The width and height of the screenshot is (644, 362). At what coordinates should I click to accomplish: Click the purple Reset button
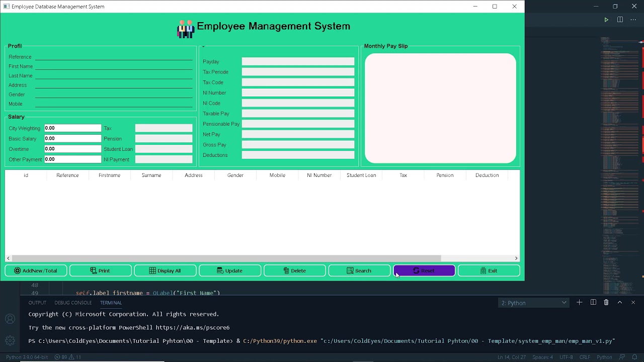pyautogui.click(x=424, y=270)
